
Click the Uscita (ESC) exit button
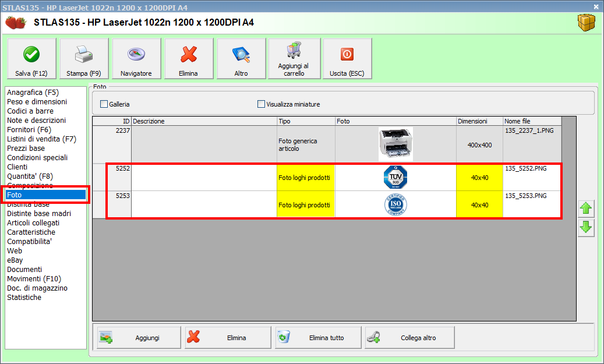pos(348,59)
